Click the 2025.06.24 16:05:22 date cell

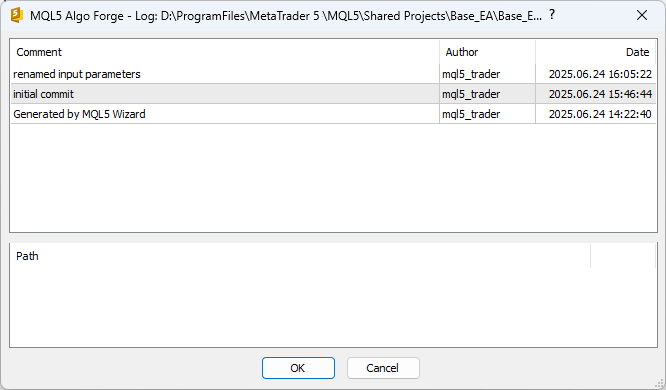(x=600, y=74)
